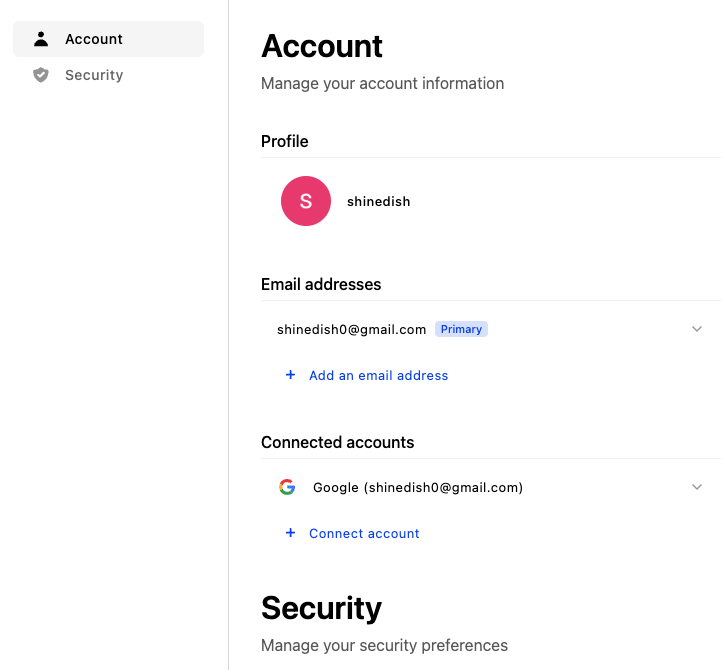725x670 pixels.
Task: Select the shinedish0@gmail.com email address text
Action: coord(351,329)
